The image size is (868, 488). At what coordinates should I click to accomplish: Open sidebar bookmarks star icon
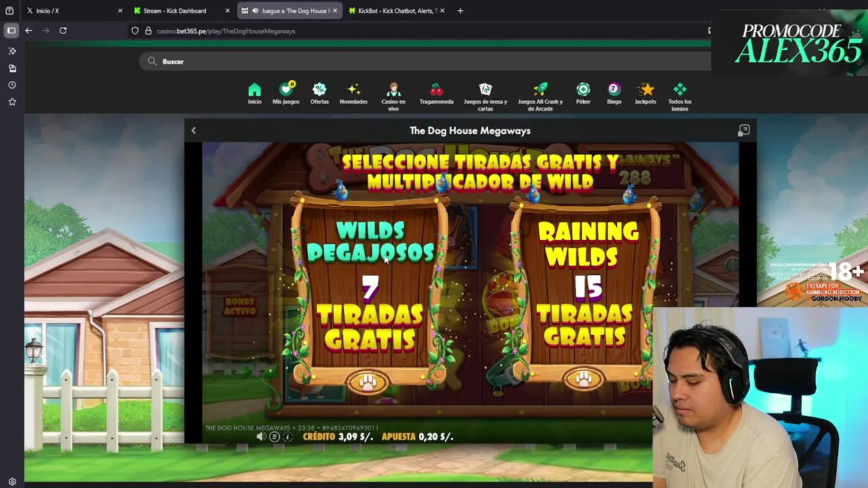tap(12, 102)
